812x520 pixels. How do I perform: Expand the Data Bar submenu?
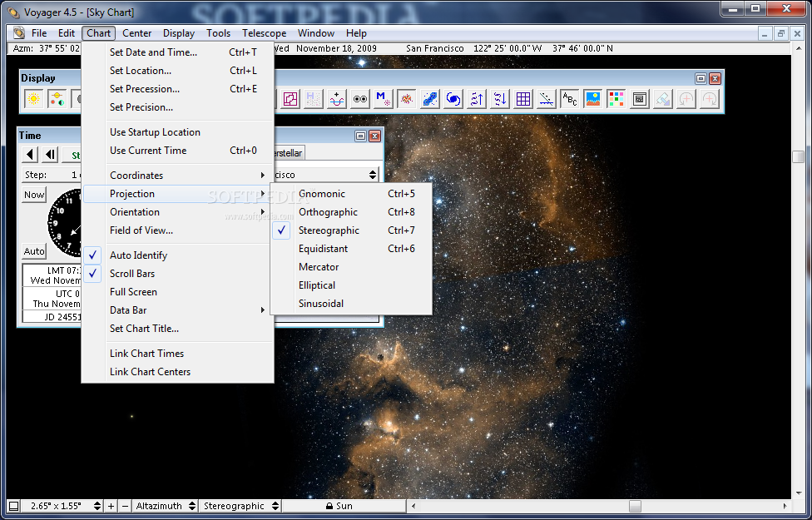click(177, 310)
